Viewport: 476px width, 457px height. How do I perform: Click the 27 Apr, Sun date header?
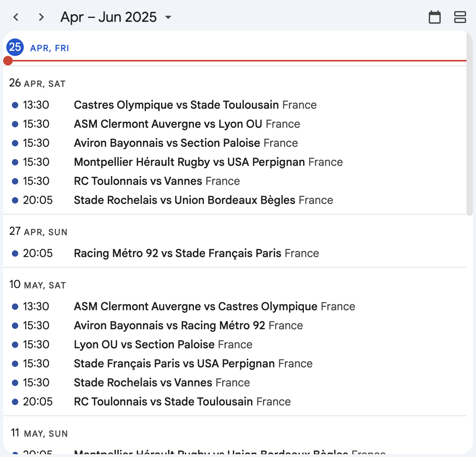pos(38,232)
